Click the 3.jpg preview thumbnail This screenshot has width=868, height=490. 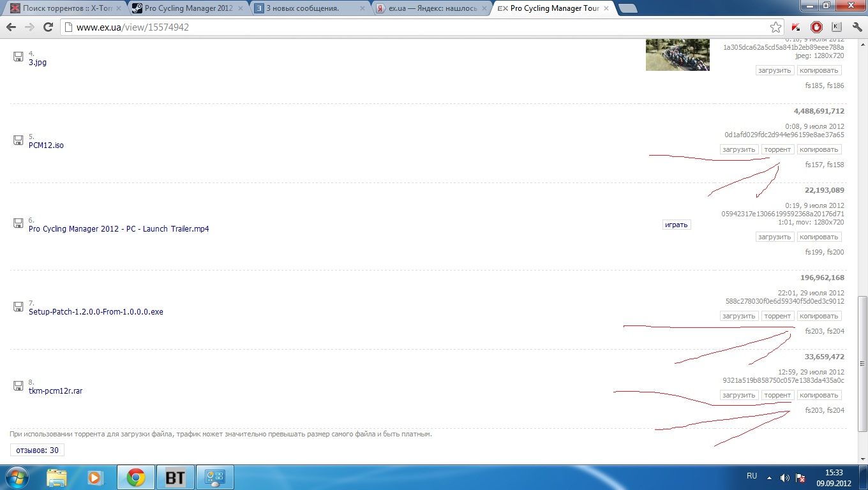pos(678,54)
